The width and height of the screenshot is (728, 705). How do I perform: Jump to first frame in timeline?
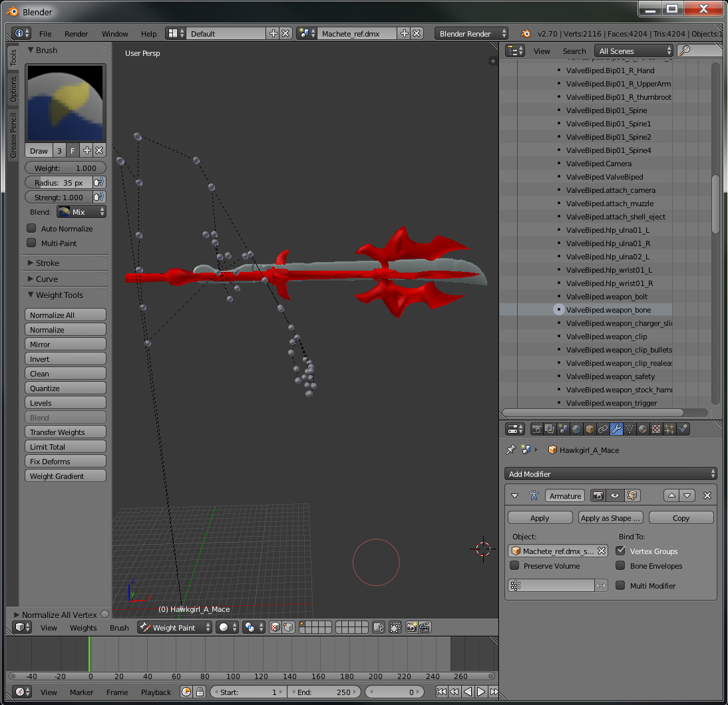click(442, 692)
